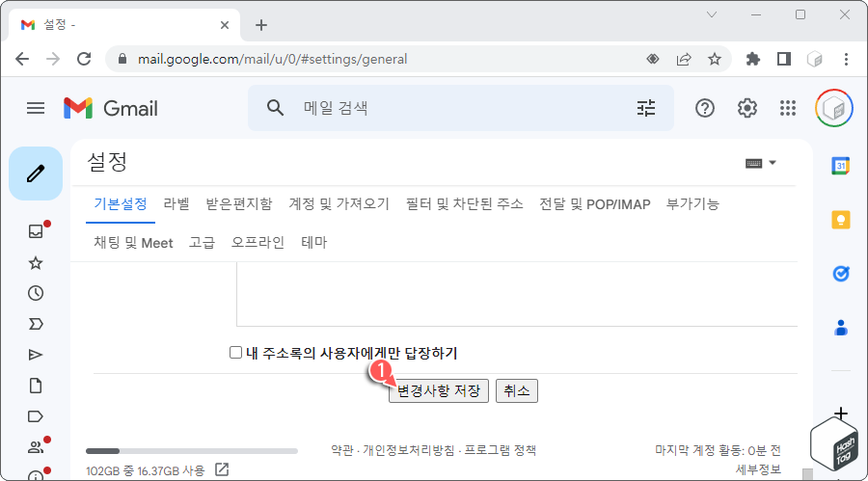Click the search magnifier icon
Viewport: 868px width, 481px height.
tap(275, 107)
